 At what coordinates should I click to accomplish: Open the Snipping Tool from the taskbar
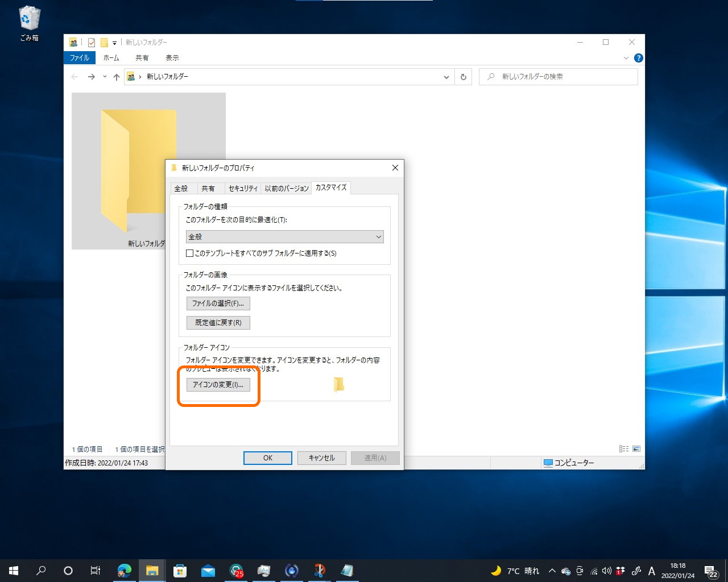point(320,570)
